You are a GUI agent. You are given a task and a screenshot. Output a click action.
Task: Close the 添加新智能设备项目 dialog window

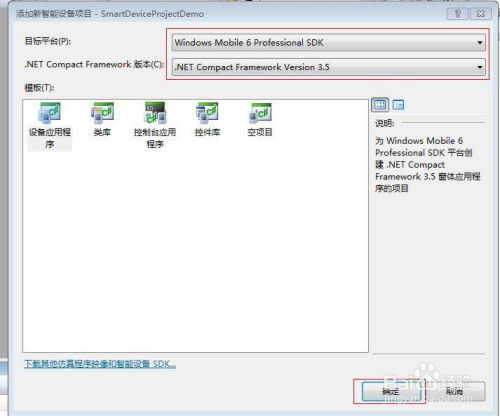(481, 14)
